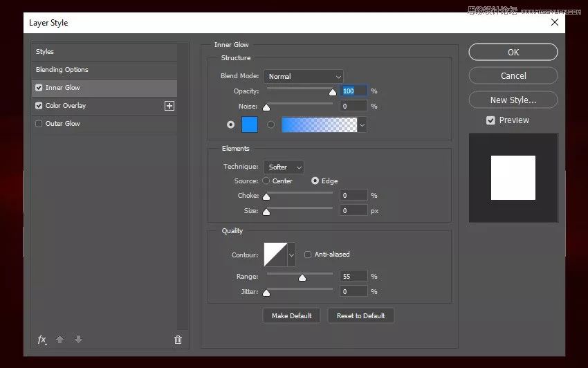Select the Outer Glow row
The width and height of the screenshot is (588, 368).
(x=104, y=124)
